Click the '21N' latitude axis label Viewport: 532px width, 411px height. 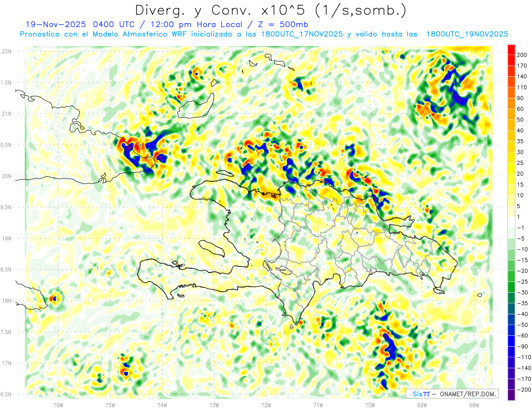point(7,114)
